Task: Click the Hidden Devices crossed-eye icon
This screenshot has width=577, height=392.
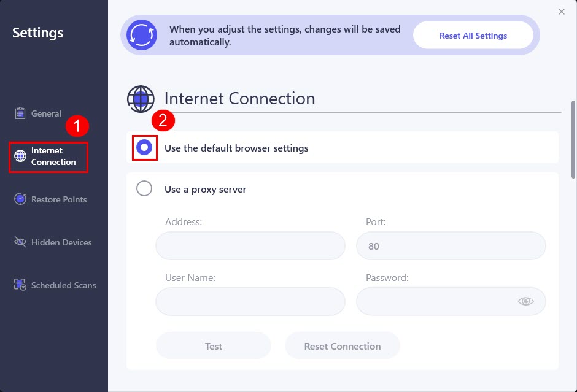Action: [20, 242]
